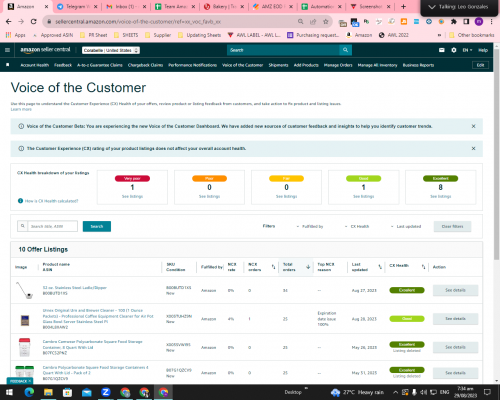Screen dimensions: 500x400
Task: Click the share icon in the address bar
Action: (313, 22)
